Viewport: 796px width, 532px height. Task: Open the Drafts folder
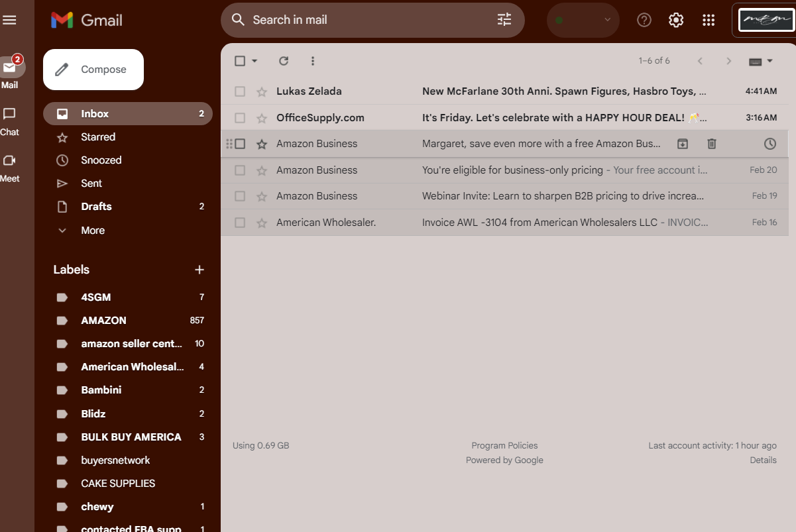click(x=128, y=207)
